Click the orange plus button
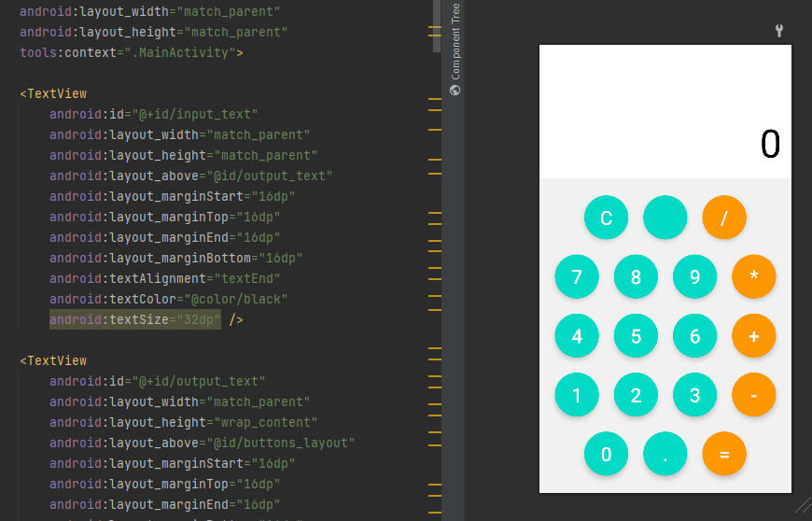Image resolution: width=812 pixels, height=521 pixels. [x=753, y=335]
